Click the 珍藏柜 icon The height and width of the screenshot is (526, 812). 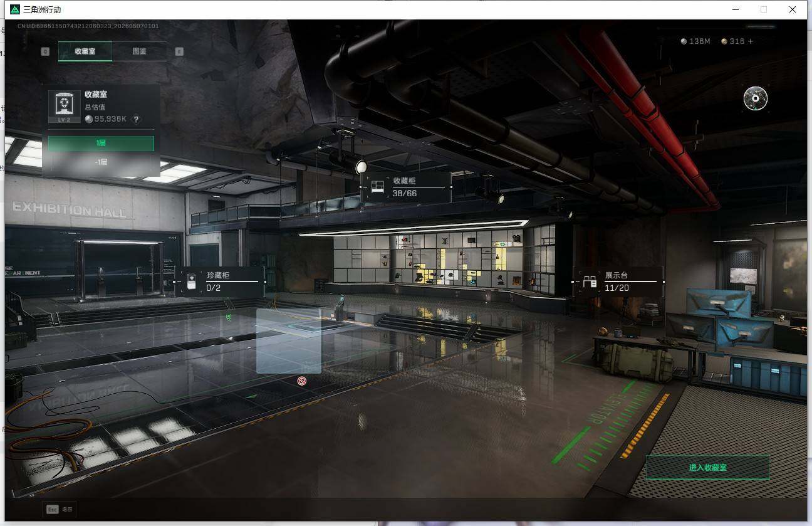[x=192, y=281]
